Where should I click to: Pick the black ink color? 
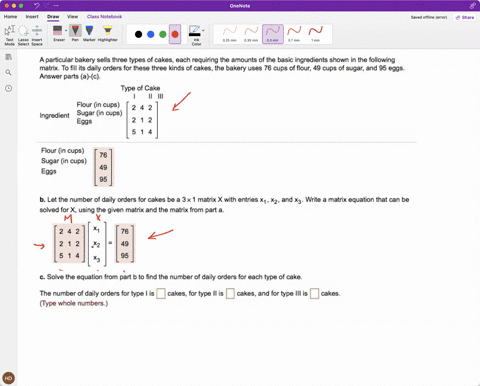click(x=138, y=34)
